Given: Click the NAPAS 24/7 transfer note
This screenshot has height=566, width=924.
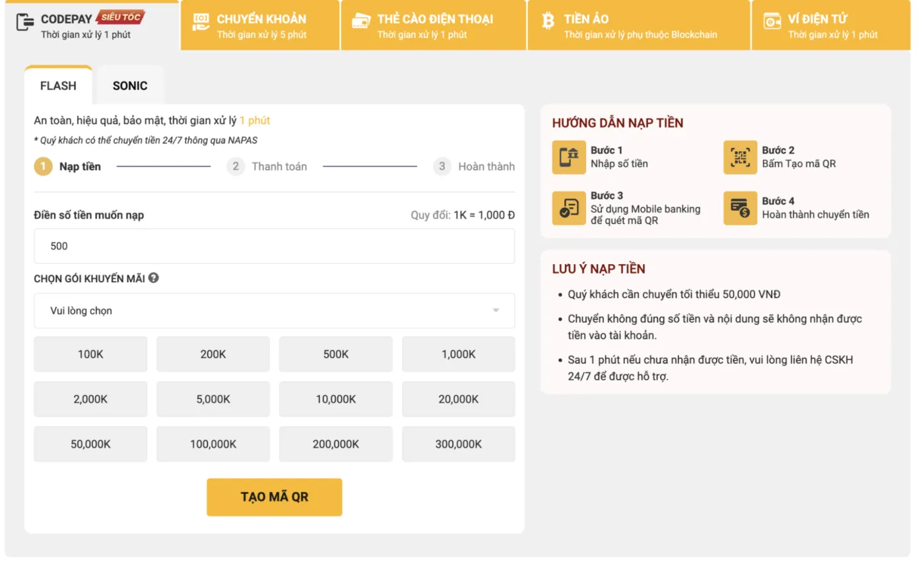Looking at the screenshot, I should click(146, 140).
